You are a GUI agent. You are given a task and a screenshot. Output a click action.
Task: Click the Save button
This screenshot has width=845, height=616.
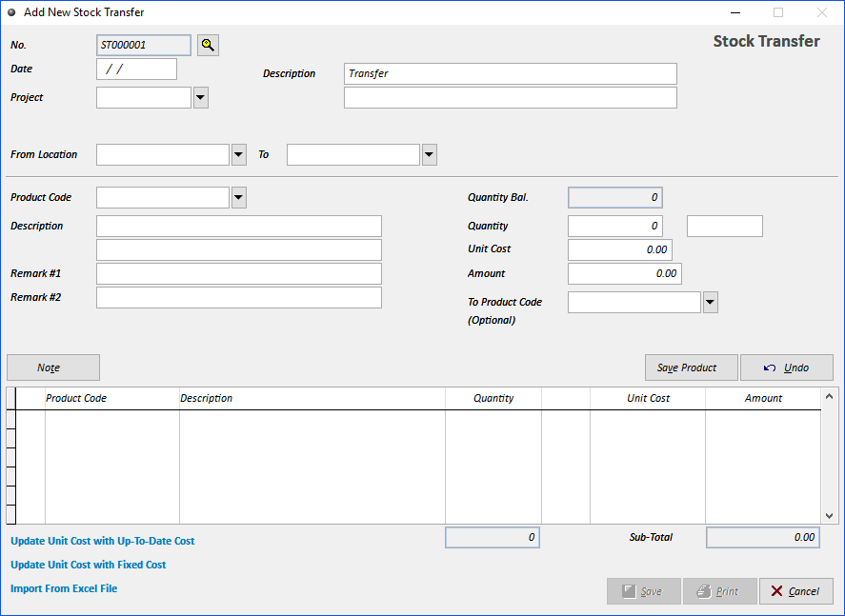coord(644,591)
